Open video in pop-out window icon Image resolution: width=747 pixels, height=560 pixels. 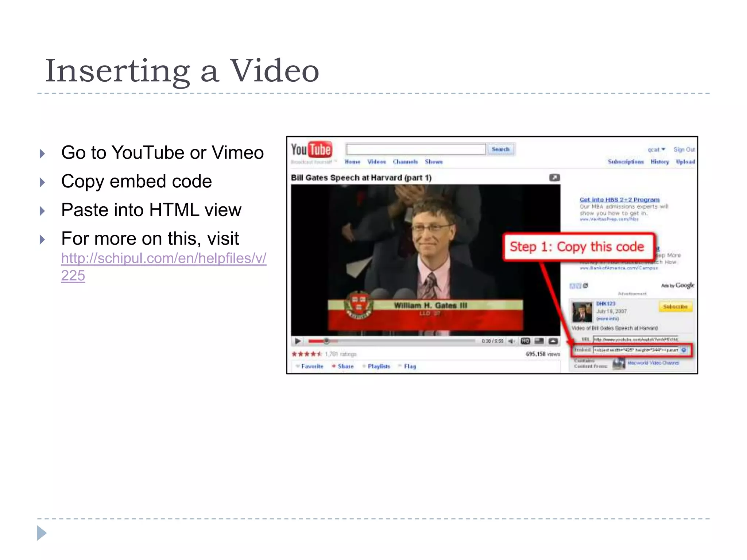(554, 178)
